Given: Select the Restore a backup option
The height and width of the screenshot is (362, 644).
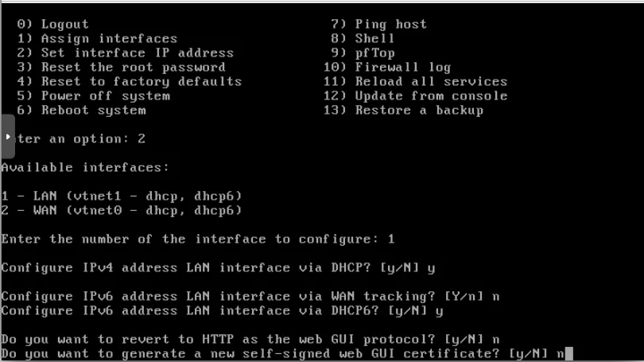Looking at the screenshot, I should pos(418,111).
